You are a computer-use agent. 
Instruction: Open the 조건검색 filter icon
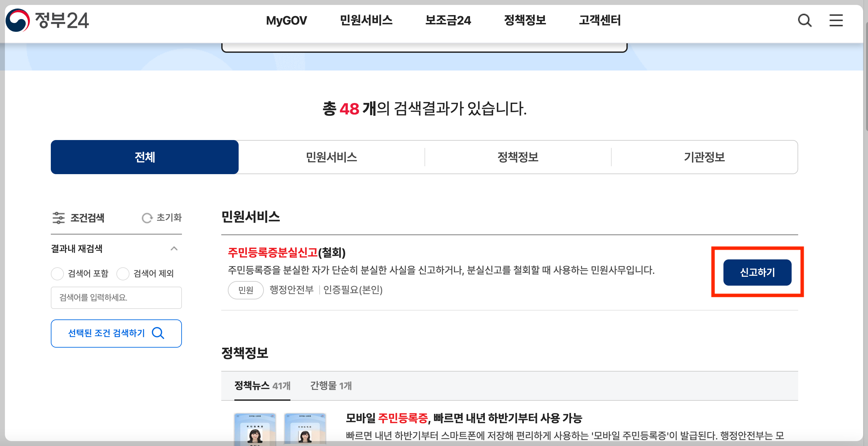59,218
